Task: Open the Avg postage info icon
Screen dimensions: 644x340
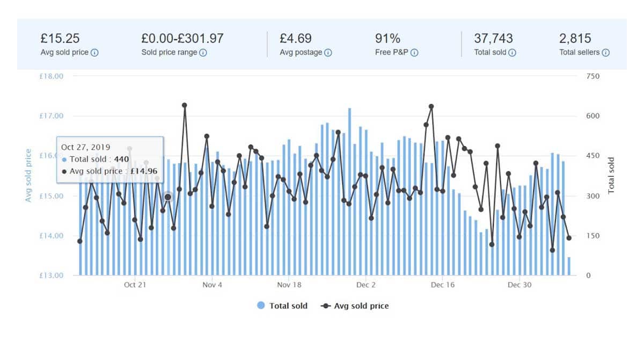Action: coord(327,53)
